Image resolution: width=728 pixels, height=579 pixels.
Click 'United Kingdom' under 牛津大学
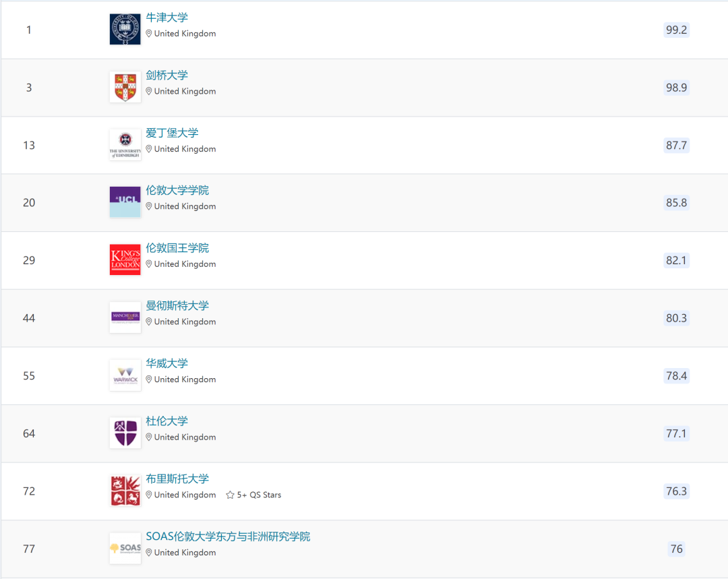click(185, 34)
